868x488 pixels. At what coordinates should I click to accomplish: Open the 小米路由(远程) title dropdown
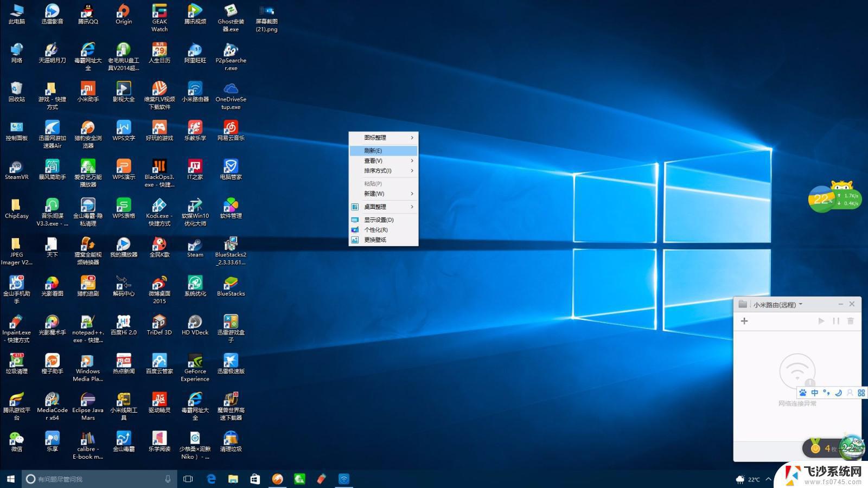801,304
